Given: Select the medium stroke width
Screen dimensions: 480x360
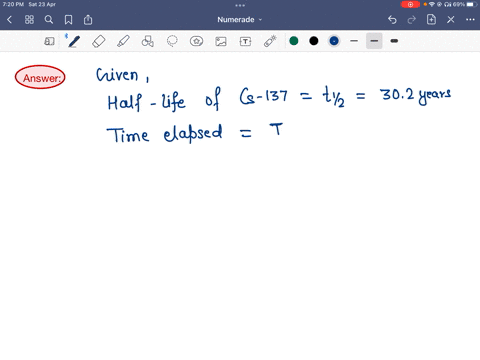Looking at the screenshot, I should 374,41.
